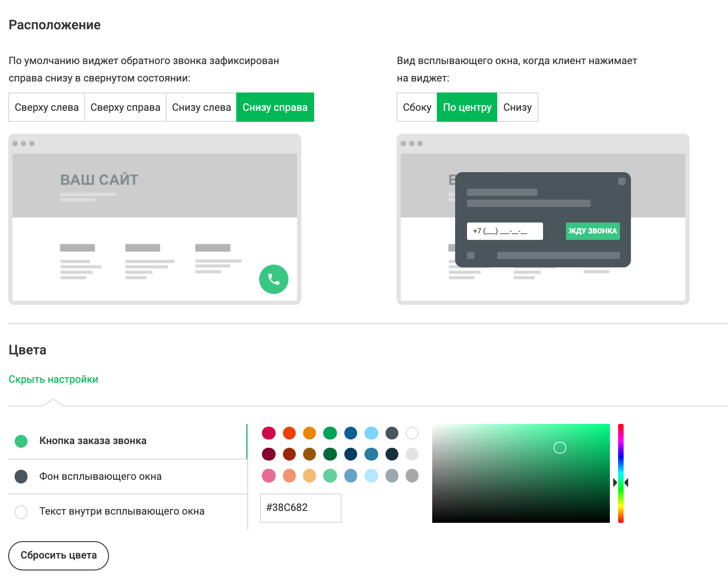Click the close square in popup preview
This screenshot has height=586, width=728.
point(621,181)
